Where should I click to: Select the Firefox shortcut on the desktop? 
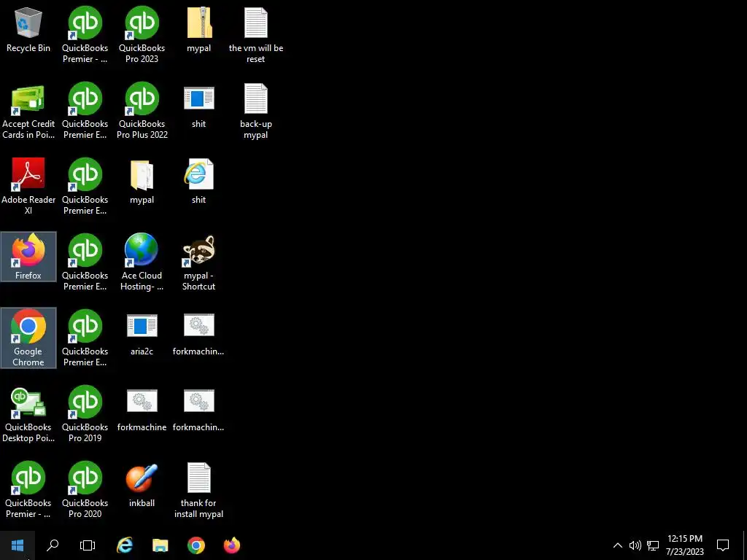[x=28, y=257]
